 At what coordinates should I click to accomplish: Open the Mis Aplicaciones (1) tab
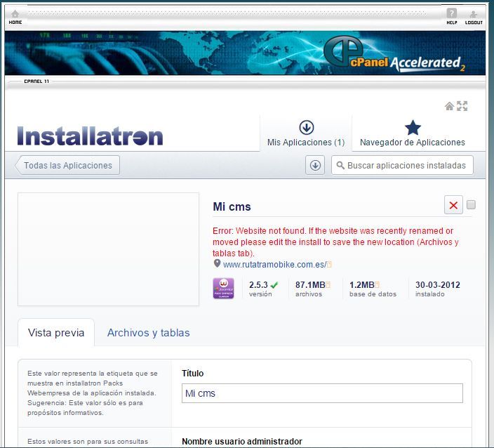[306, 133]
